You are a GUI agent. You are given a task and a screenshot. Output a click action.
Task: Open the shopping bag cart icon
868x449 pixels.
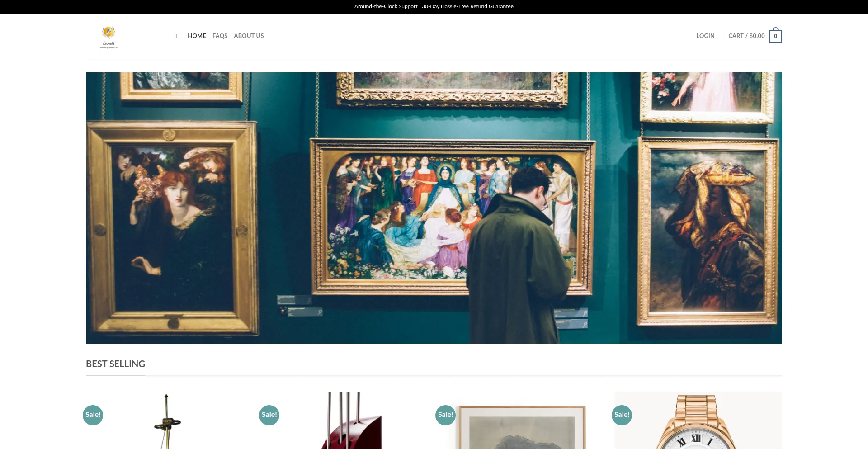(x=775, y=35)
